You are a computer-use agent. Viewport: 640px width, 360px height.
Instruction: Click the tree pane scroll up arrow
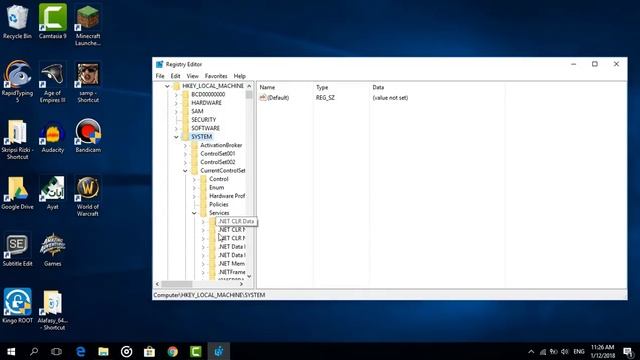[x=249, y=86]
